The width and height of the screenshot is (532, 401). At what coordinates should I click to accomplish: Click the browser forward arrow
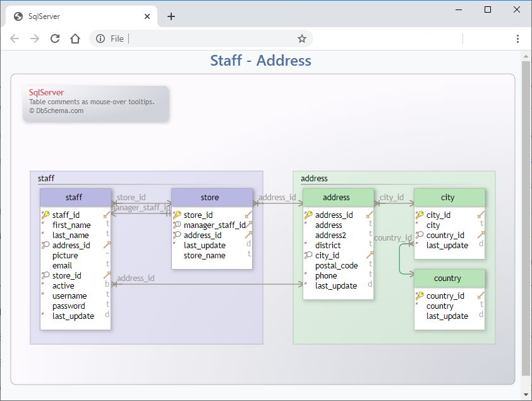pos(35,39)
